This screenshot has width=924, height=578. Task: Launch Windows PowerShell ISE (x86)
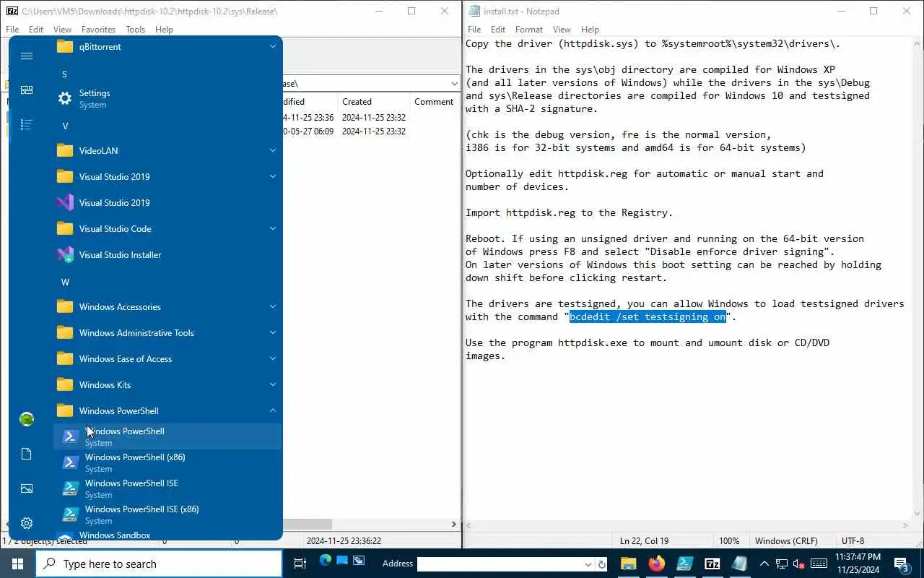167,514
